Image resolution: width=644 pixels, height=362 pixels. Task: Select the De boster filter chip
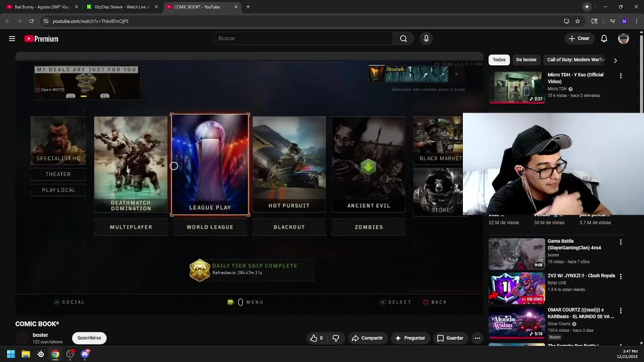point(526,60)
